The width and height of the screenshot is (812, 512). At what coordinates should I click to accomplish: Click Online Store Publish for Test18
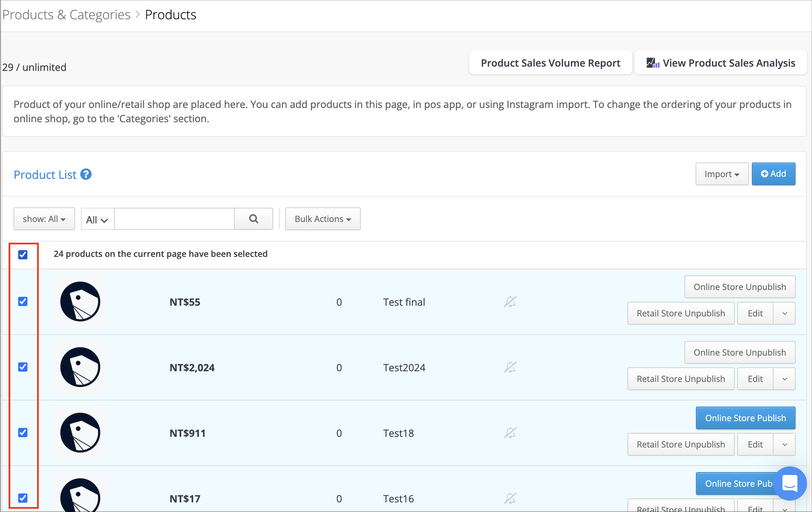click(x=745, y=418)
